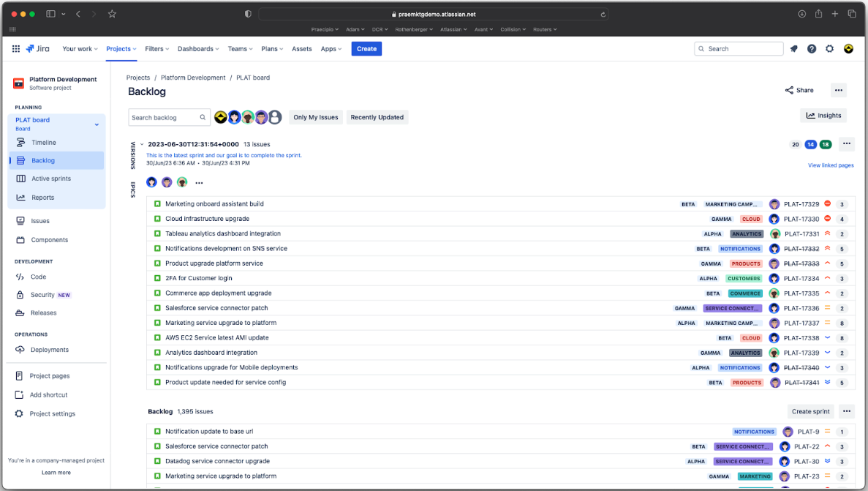Collapse the PLAT board sidebar section
The width and height of the screenshot is (868, 491).
click(x=96, y=124)
